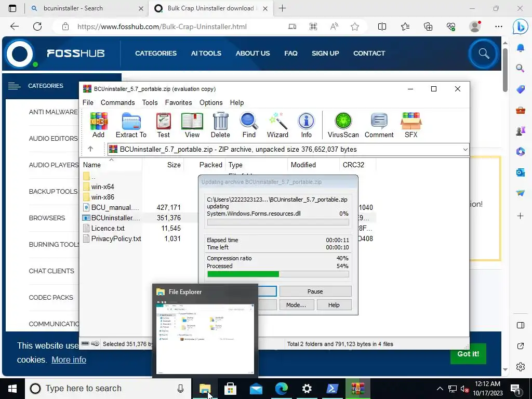This screenshot has width=532, height=399.
Task: Click the Edge favorites star icon
Action: click(x=355, y=26)
